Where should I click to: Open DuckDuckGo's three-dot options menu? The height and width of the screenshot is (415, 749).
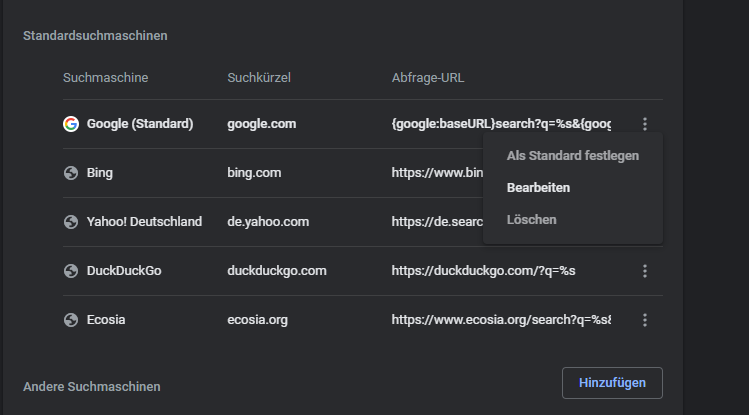click(645, 271)
